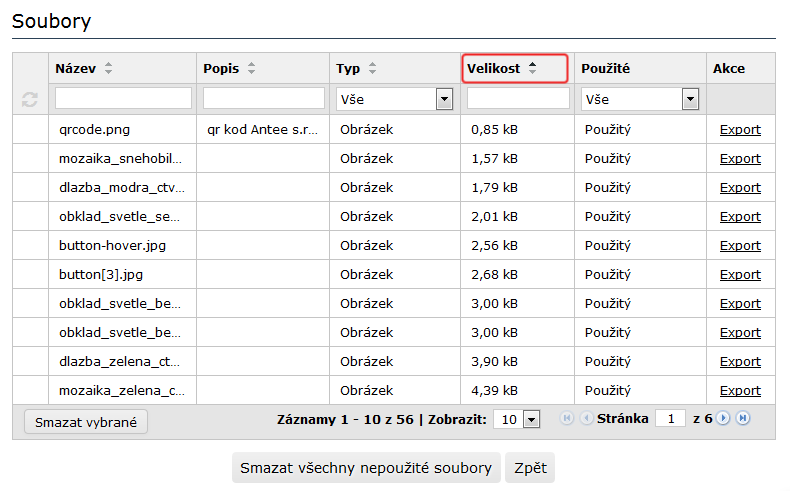Go to the next page arrow icon

point(724,419)
